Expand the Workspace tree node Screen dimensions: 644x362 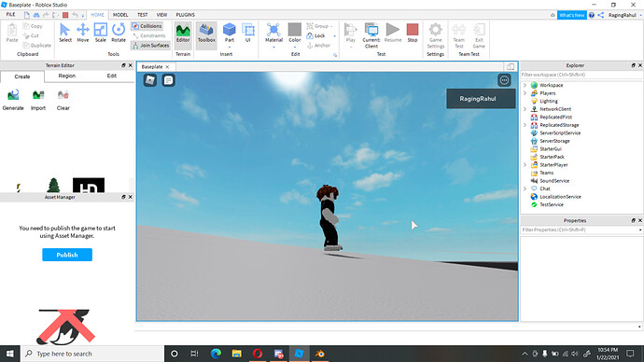coord(525,85)
